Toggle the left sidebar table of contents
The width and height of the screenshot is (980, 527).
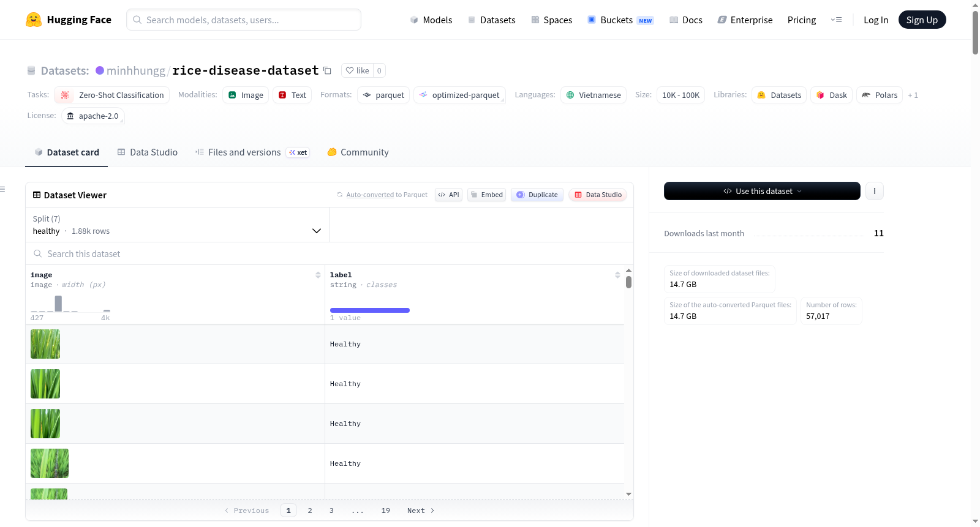pyautogui.click(x=3, y=189)
